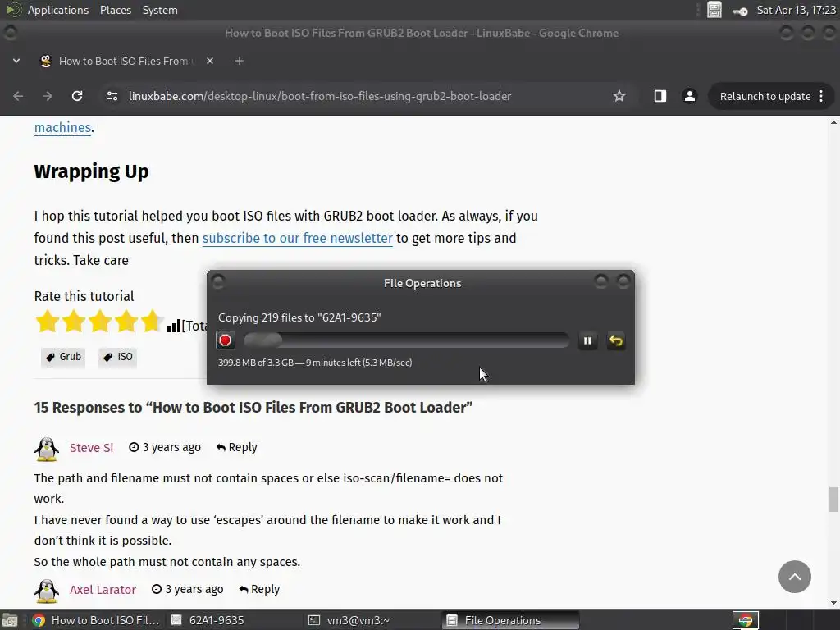Open Chrome three-dot menu
Viewport: 840px width, 630px height.
821,97
